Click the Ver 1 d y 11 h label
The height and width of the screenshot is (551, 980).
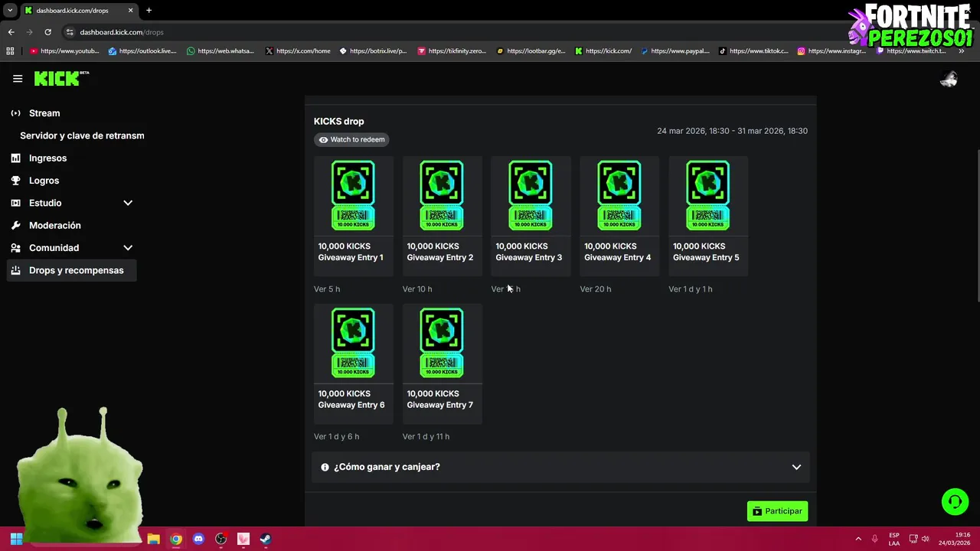point(426,437)
